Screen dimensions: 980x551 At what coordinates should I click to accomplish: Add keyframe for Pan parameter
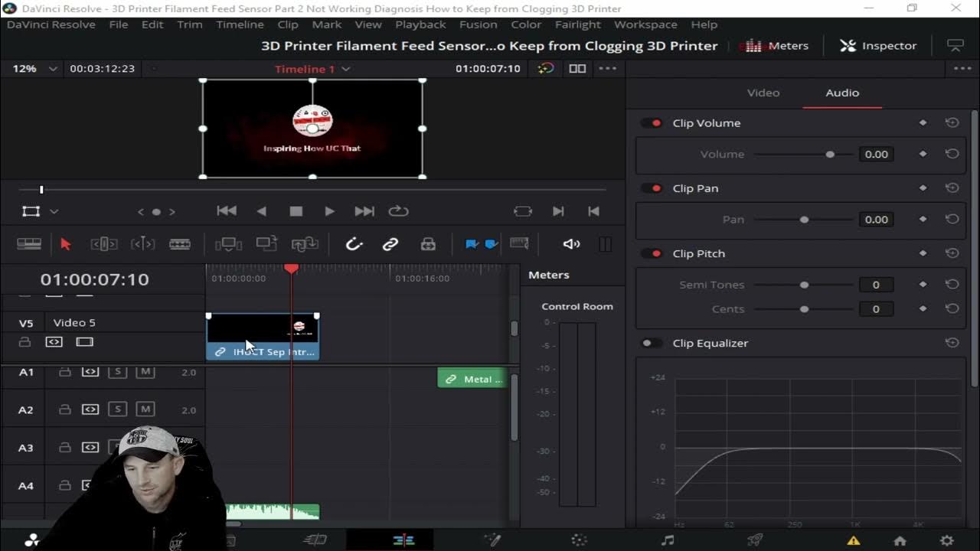pyautogui.click(x=923, y=220)
